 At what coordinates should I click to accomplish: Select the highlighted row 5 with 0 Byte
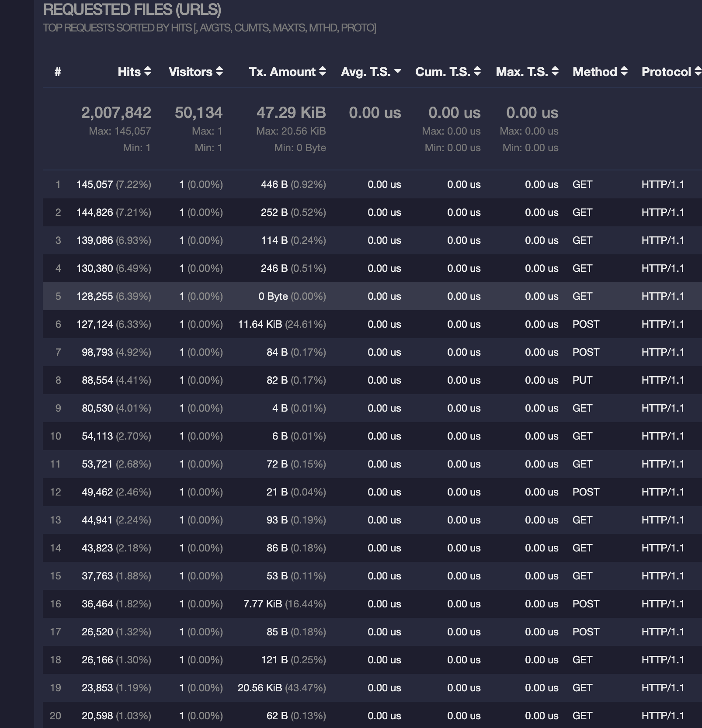point(350,296)
